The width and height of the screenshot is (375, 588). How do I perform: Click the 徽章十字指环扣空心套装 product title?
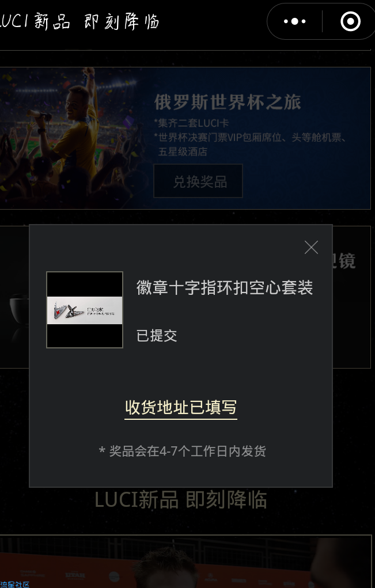[x=225, y=288]
